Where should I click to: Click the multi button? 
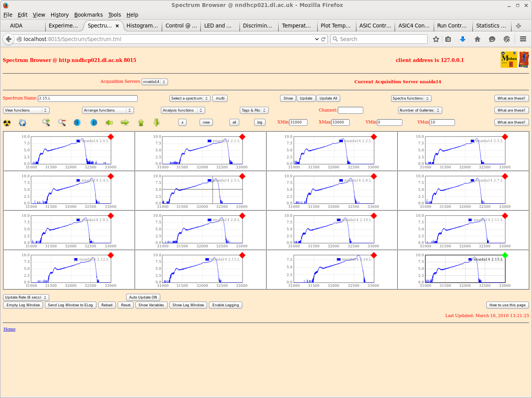point(220,98)
